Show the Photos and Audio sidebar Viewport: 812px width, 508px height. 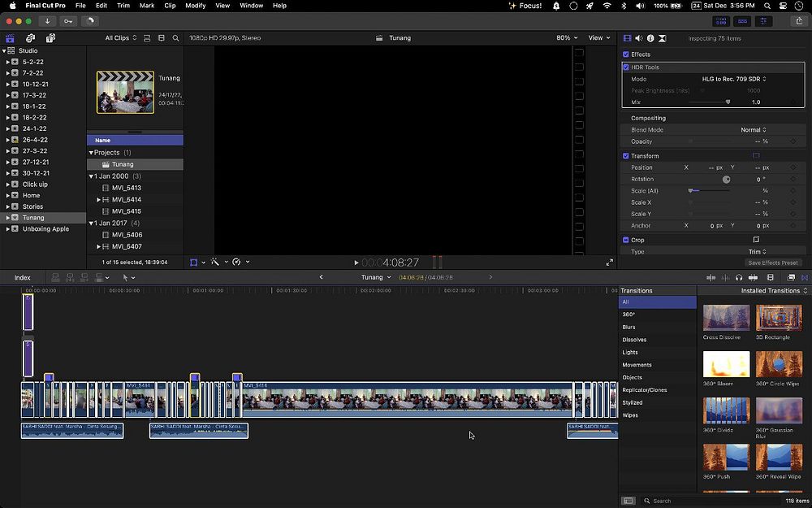pos(30,38)
